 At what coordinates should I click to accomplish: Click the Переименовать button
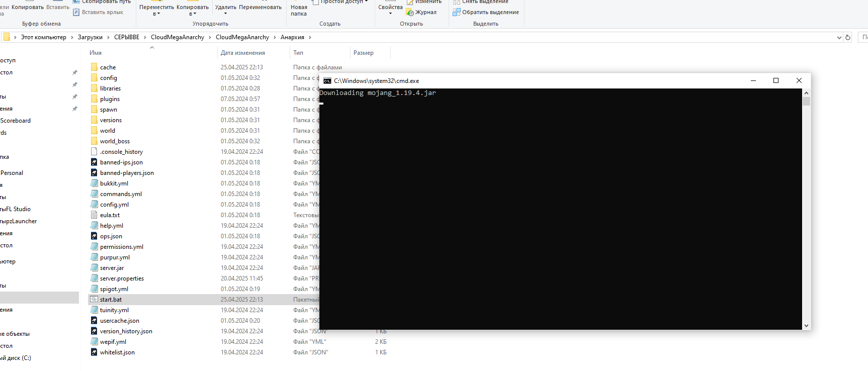pyautogui.click(x=260, y=7)
